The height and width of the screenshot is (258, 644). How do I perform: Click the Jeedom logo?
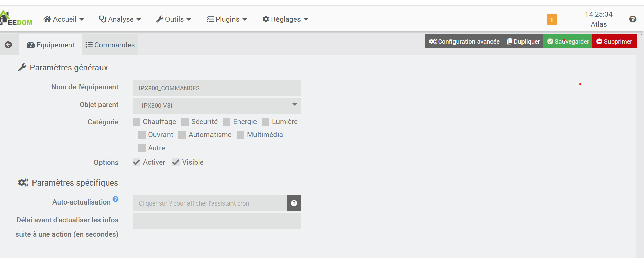coord(16,19)
